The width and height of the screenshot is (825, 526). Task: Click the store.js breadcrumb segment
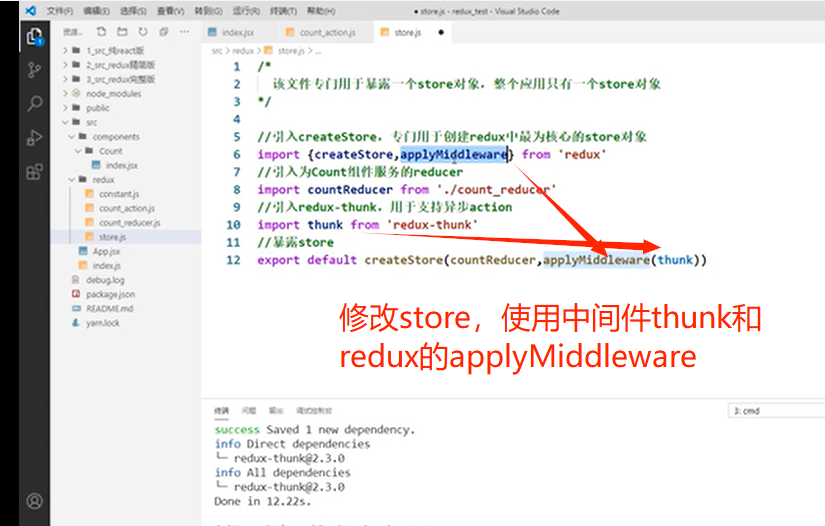pyautogui.click(x=291, y=50)
